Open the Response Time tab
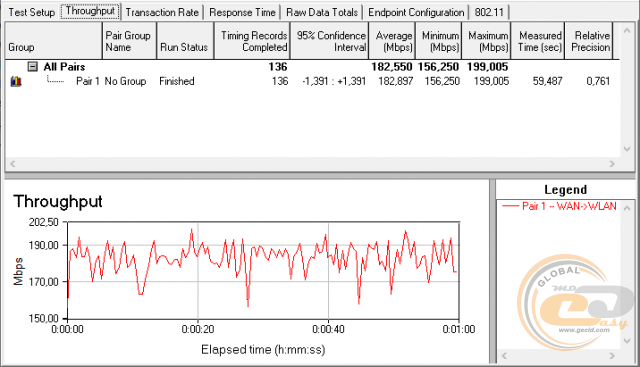The image size is (640, 367). tap(242, 12)
